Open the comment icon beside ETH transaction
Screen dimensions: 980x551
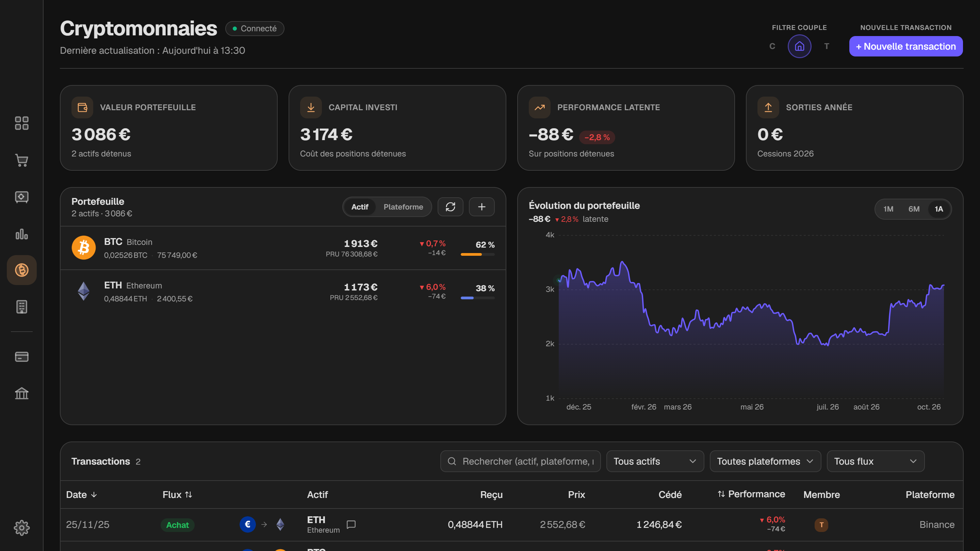(351, 524)
